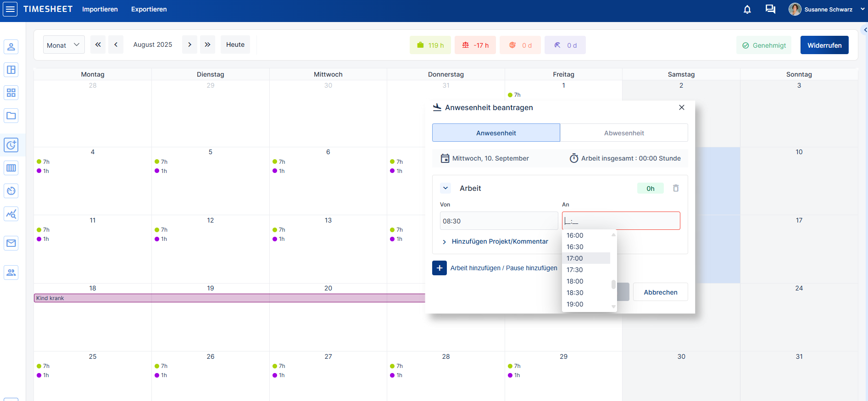Click the notification bell icon
Screen dimensions: 868x401
[747, 9]
